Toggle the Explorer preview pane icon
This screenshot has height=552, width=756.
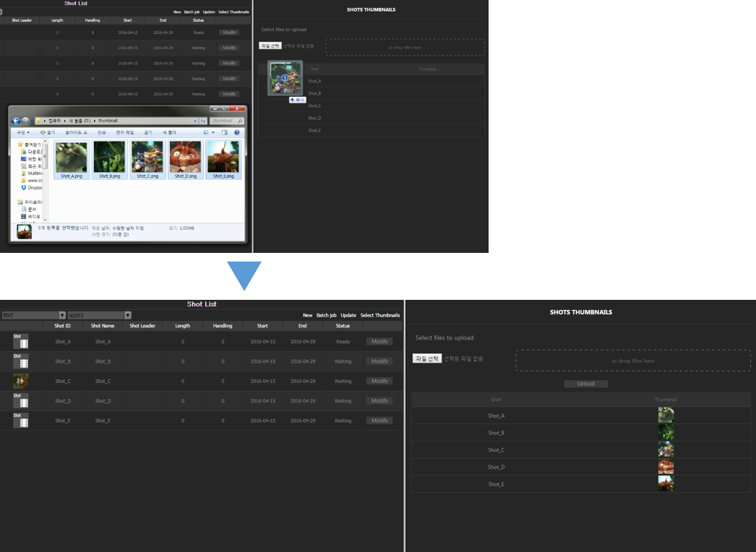click(225, 133)
